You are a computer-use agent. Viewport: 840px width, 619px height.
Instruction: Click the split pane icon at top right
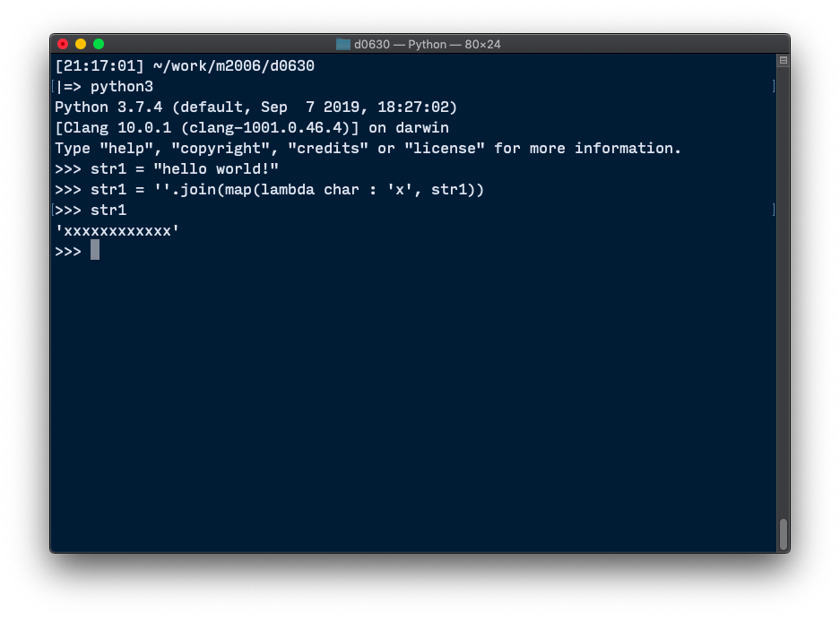click(784, 61)
